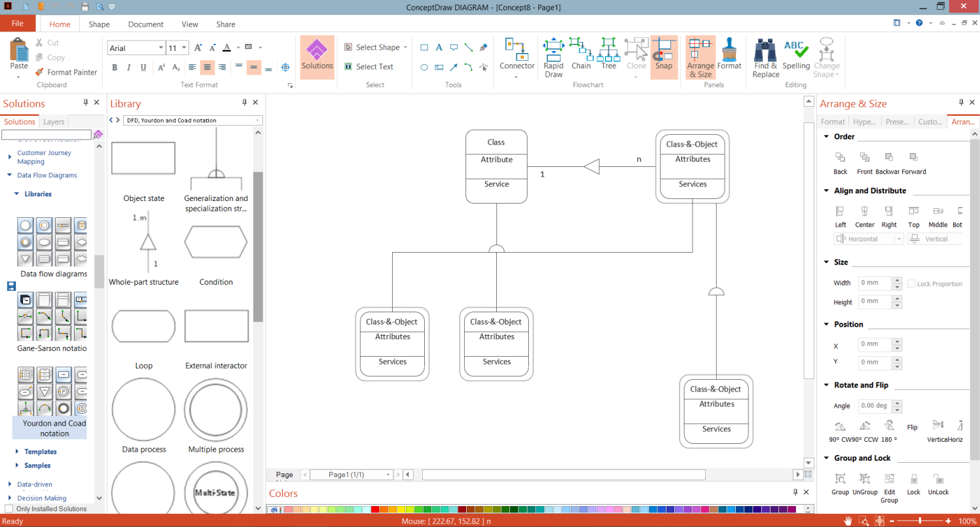Image resolution: width=980 pixels, height=527 pixels.
Task: Select the Chain flowchart tool
Action: coord(581,50)
